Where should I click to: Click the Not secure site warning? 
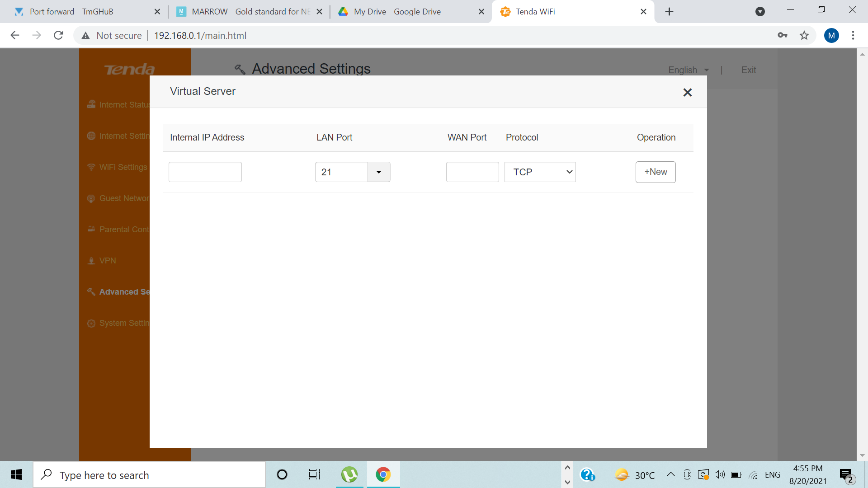pos(112,35)
